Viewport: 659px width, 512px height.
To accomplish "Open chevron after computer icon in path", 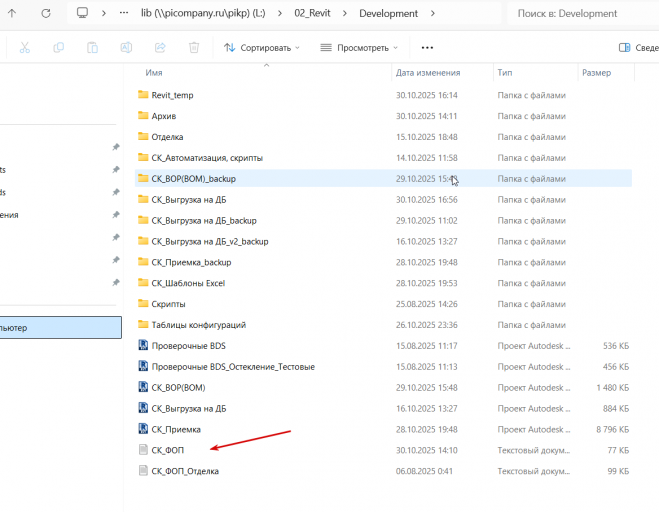I will pyautogui.click(x=103, y=13).
